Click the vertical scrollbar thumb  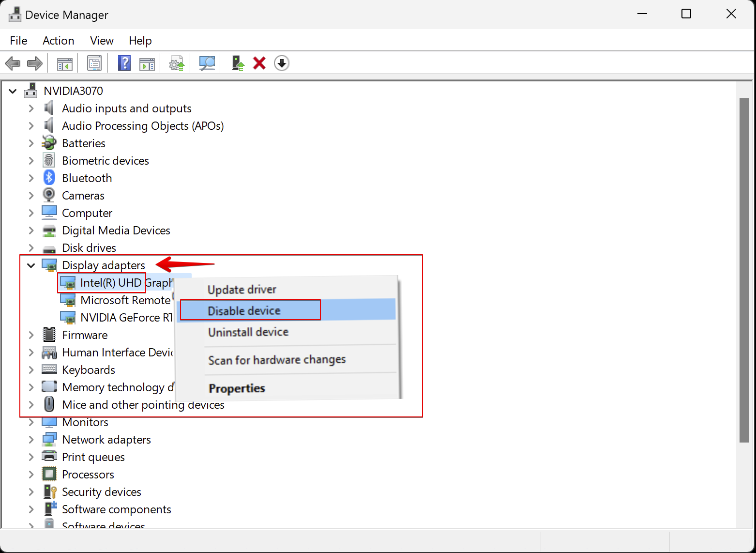pos(744,270)
